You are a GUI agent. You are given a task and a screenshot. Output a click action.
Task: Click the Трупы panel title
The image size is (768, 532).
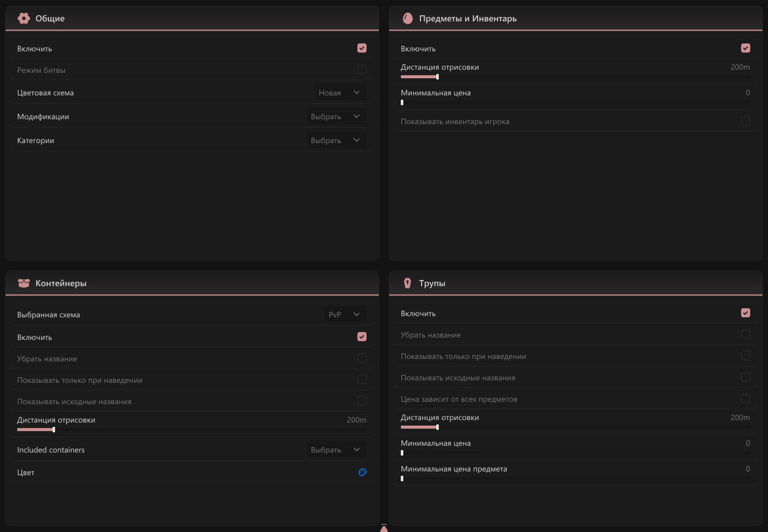click(x=432, y=284)
